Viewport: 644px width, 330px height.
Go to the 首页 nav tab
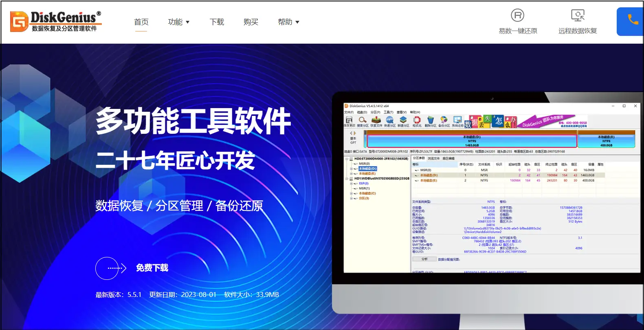pyautogui.click(x=141, y=22)
